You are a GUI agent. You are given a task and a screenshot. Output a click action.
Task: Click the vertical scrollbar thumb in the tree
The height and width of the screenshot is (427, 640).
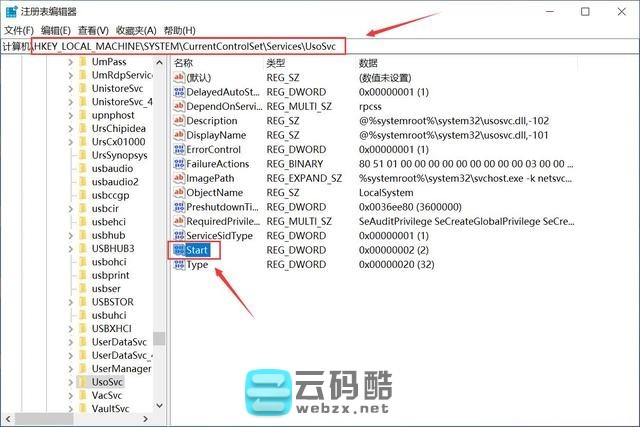[159, 338]
